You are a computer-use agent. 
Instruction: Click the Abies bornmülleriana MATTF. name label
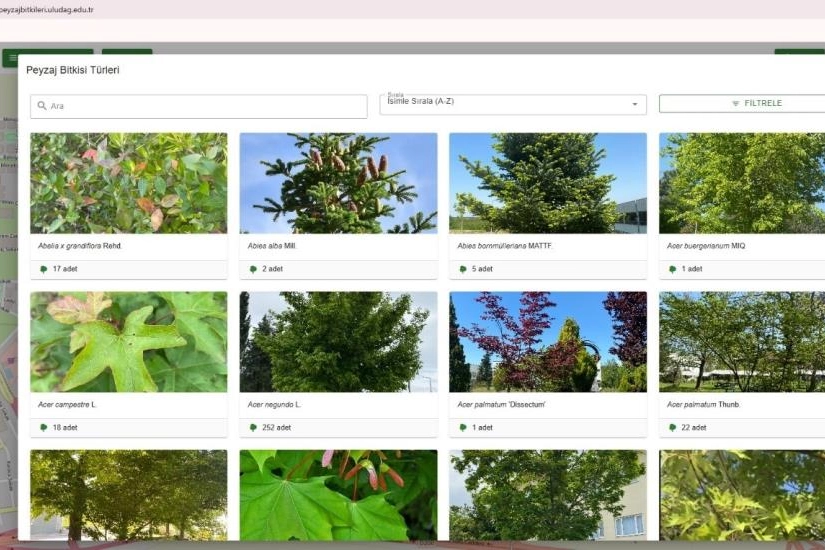coord(505,246)
